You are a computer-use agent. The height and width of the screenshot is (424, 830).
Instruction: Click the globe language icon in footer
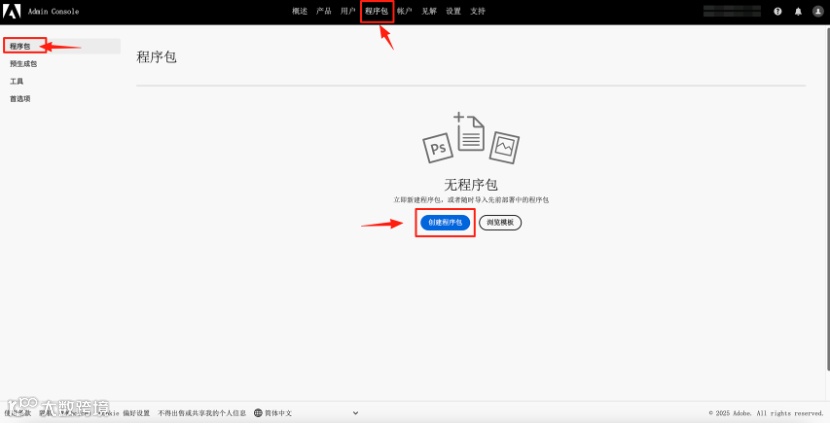(x=258, y=413)
